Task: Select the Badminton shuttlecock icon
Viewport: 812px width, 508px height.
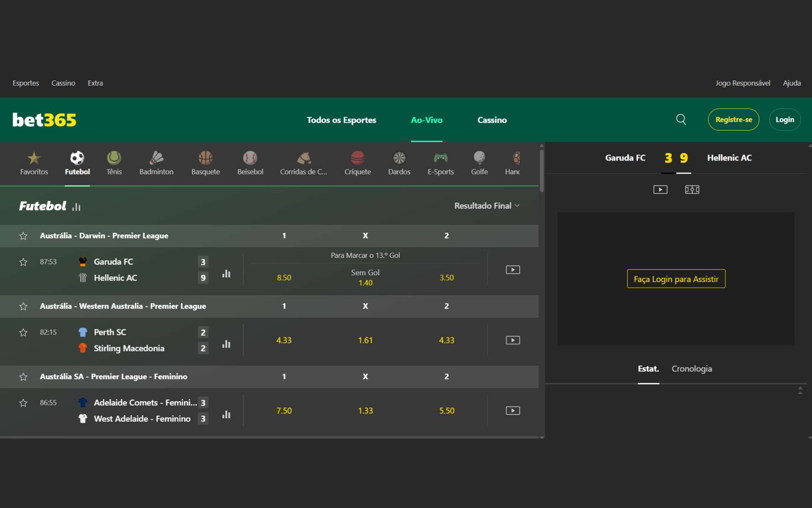Action: tap(156, 158)
